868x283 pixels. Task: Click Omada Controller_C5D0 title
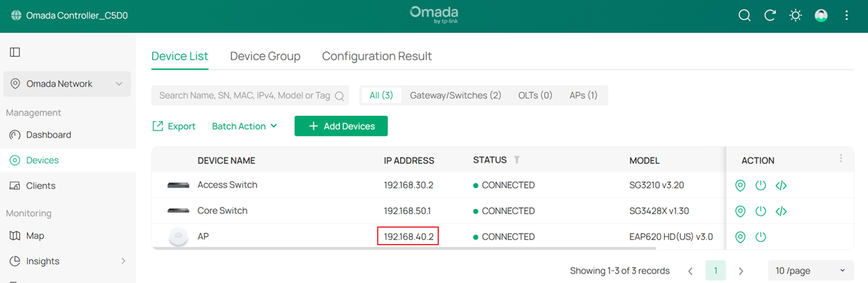coord(77,15)
